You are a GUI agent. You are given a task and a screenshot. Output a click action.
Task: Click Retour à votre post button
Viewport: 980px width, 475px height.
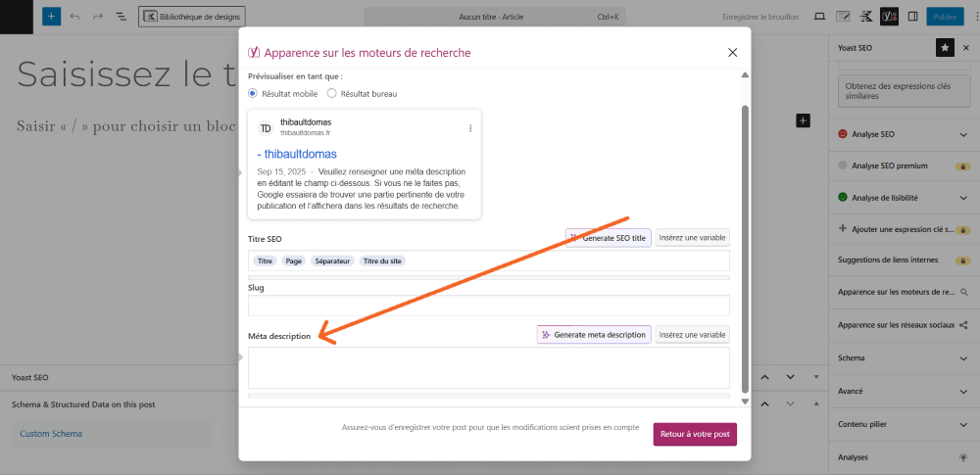click(695, 434)
